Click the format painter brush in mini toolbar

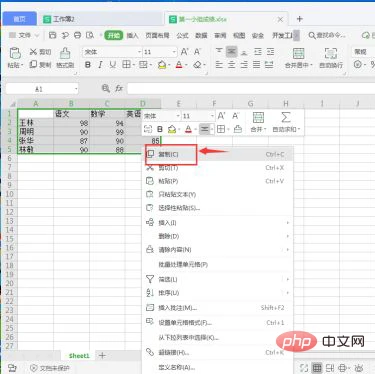pyautogui.click(x=238, y=129)
